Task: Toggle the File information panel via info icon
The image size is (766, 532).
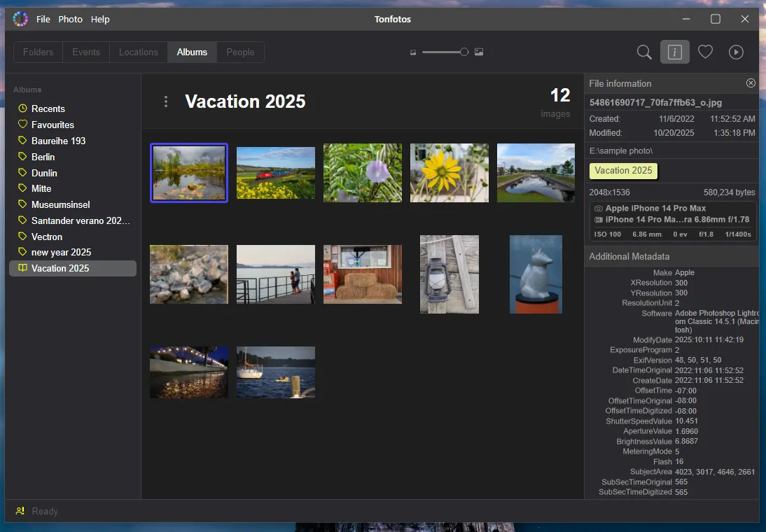Action: click(674, 52)
